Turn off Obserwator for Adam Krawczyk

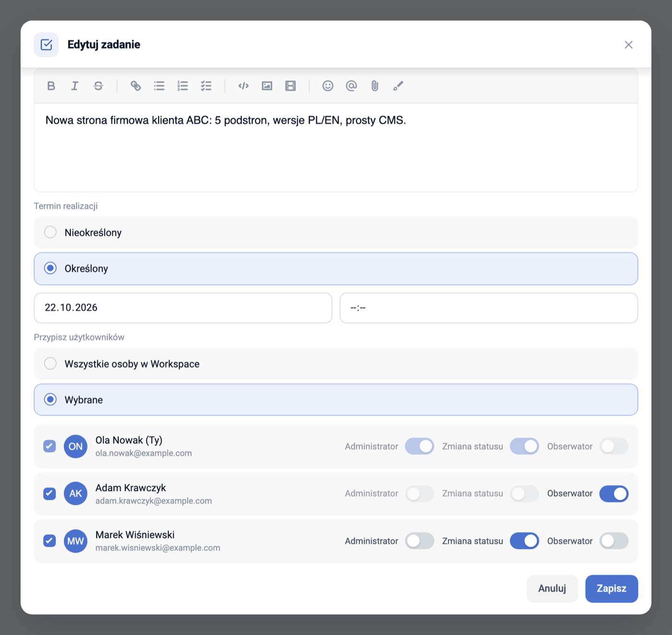(614, 493)
